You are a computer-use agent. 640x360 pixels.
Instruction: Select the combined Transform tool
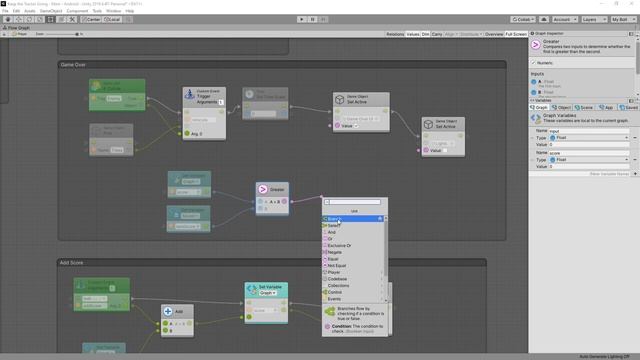click(x=61, y=19)
